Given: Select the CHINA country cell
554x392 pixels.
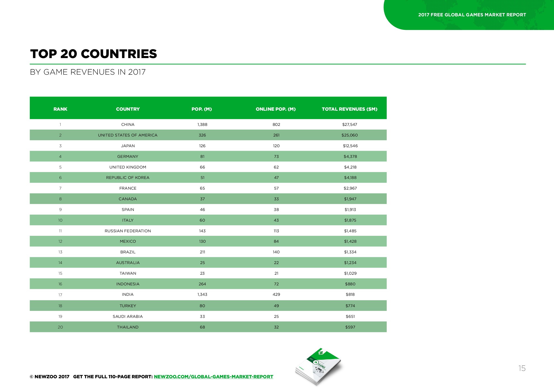Looking at the screenshot, I should pyautogui.click(x=128, y=125).
